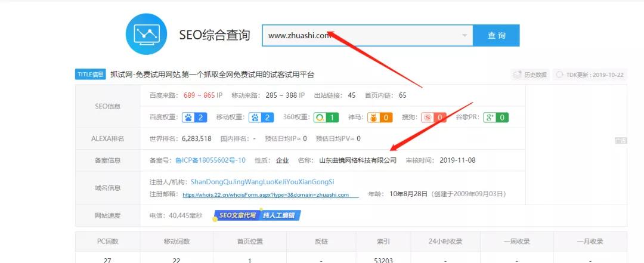
Task: Open 备案号 鲁ICP备18055602号-10 link
Action: 210,160
